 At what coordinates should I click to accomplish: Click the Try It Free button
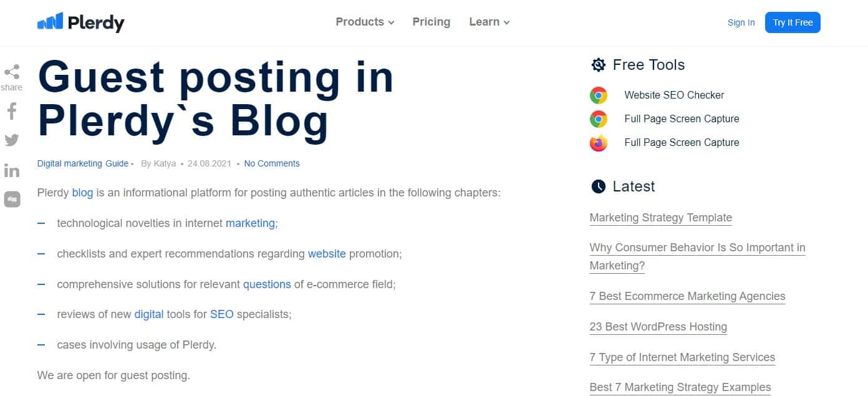point(793,22)
